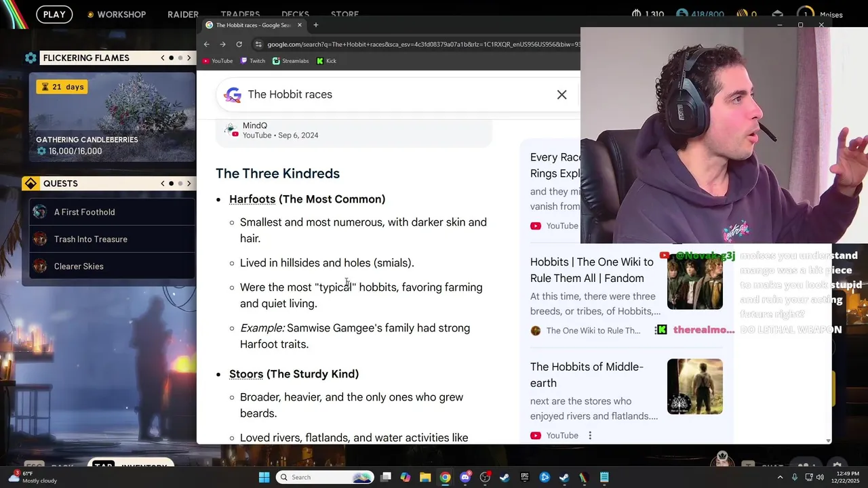Open the Streamlabs bookmark
This screenshot has width=868, height=488.
(x=290, y=61)
